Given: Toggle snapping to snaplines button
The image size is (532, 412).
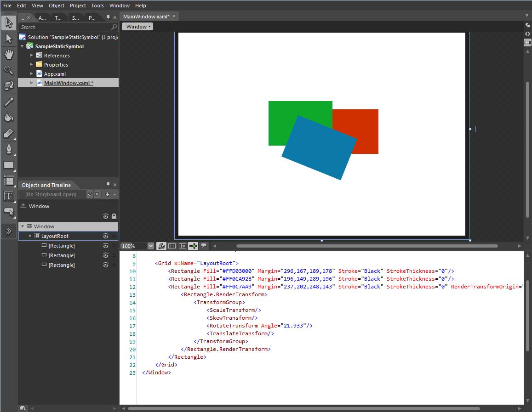Looking at the screenshot, I should pyautogui.click(x=193, y=246).
